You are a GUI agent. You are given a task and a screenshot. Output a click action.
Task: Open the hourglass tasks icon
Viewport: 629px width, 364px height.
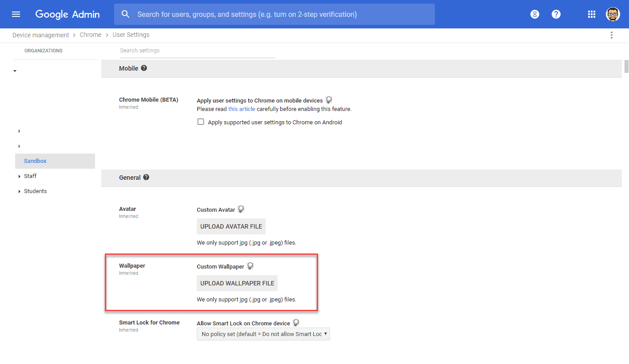535,14
